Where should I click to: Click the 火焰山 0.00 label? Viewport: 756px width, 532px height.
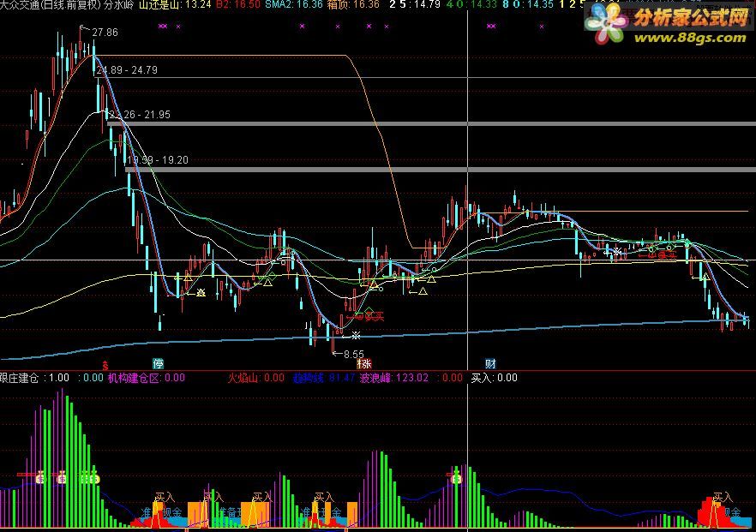point(255,378)
